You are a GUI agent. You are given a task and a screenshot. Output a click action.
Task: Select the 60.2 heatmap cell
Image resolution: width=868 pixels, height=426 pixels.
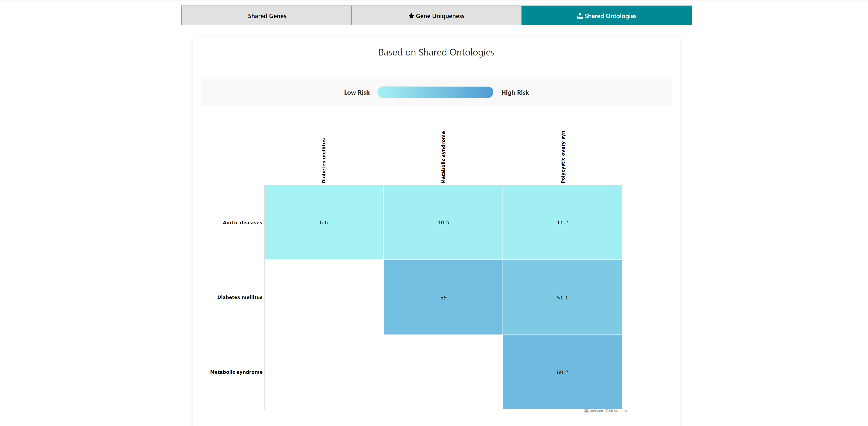click(562, 372)
